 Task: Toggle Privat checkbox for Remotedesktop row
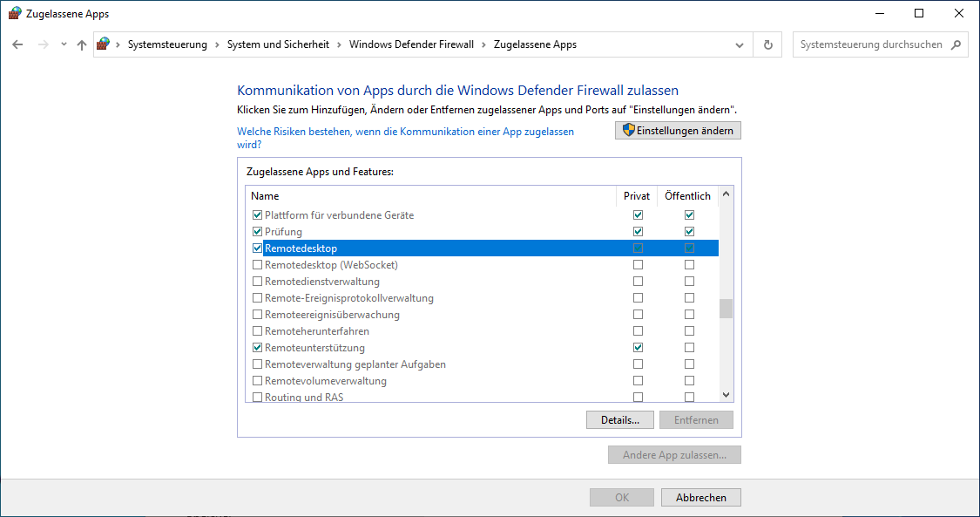coord(638,248)
